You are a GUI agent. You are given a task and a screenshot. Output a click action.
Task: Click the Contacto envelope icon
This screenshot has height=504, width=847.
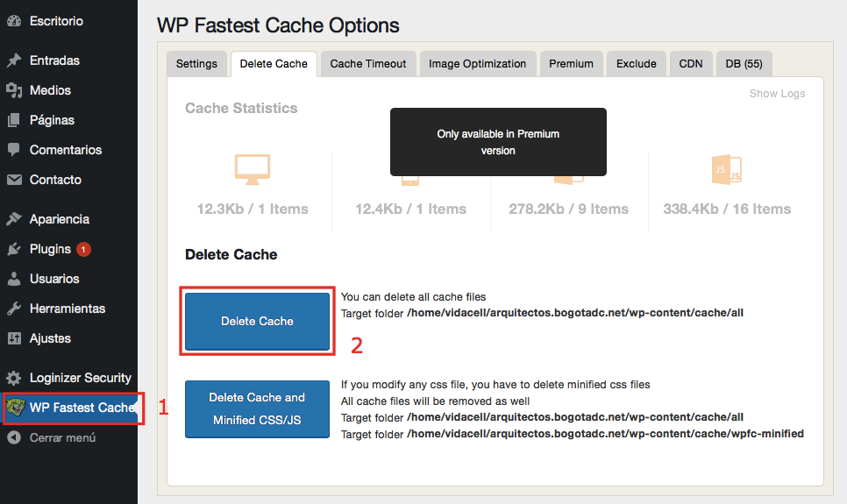pyautogui.click(x=14, y=180)
